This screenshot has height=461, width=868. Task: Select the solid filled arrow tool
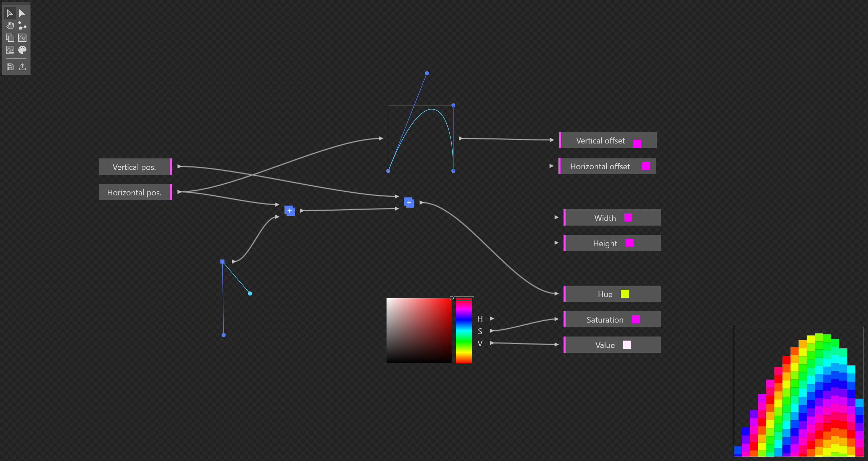click(22, 13)
